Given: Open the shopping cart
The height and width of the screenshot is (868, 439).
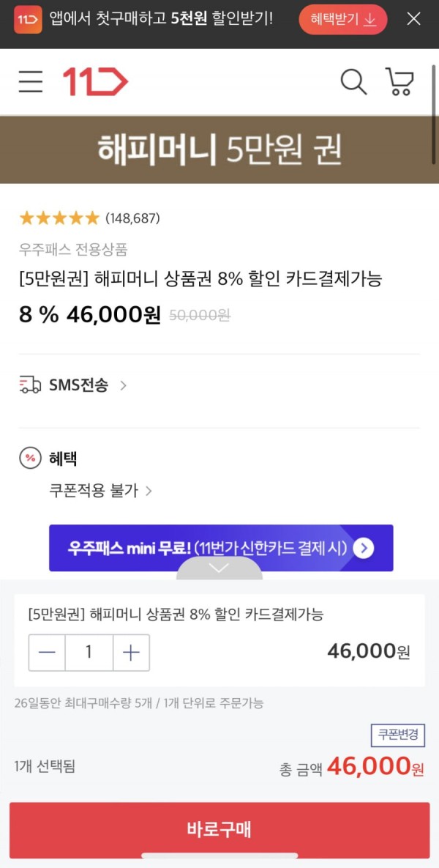Looking at the screenshot, I should [x=399, y=82].
